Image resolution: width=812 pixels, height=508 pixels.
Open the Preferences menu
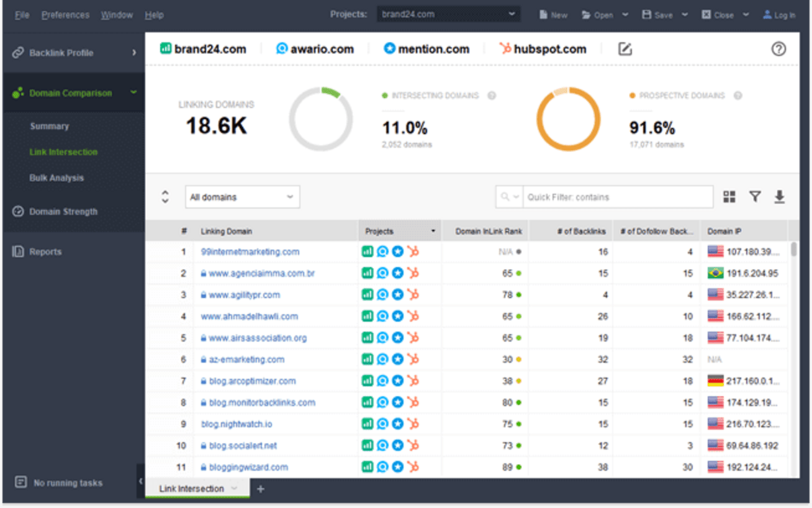click(65, 15)
